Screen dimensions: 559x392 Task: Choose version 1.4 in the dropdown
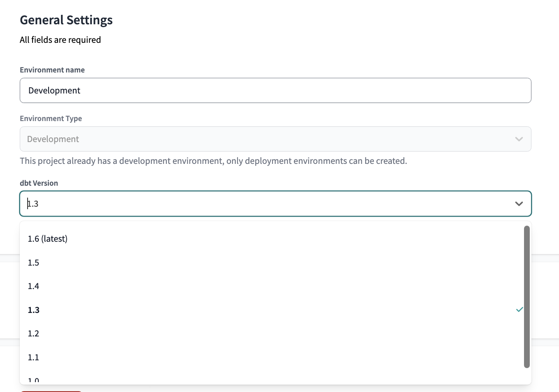tap(33, 286)
